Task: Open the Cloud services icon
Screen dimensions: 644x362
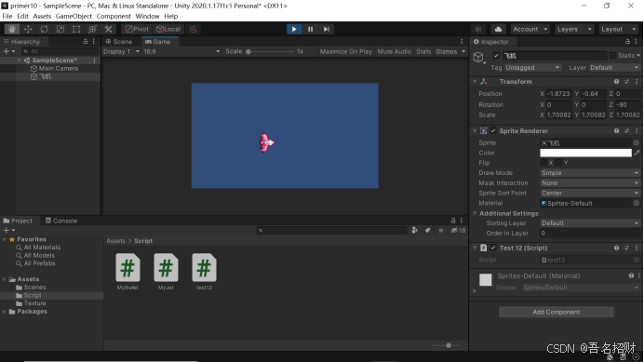Action: coord(498,29)
